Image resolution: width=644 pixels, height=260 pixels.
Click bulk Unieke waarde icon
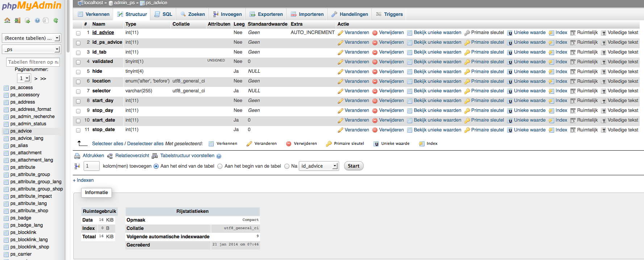(376, 144)
